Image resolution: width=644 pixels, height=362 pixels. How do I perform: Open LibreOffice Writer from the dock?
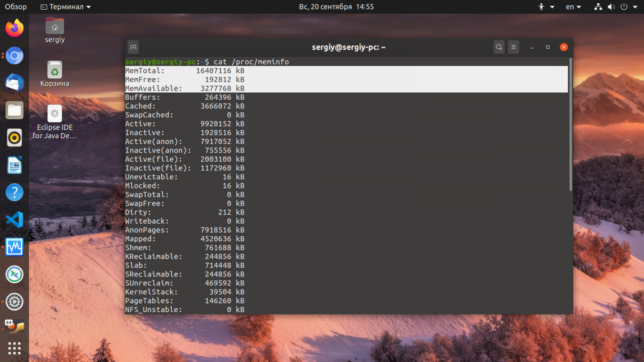pyautogui.click(x=15, y=165)
